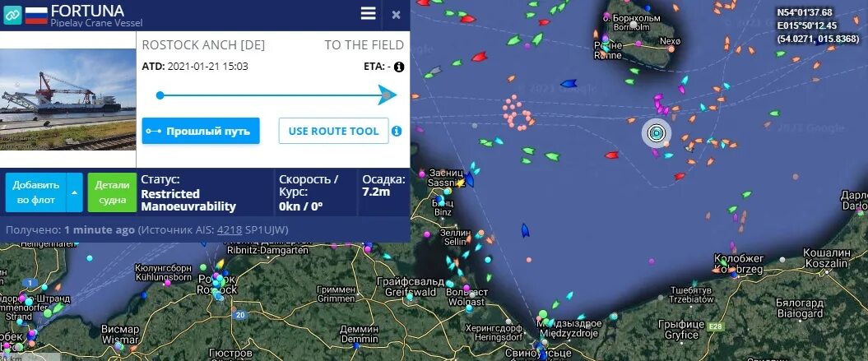Click the Прошлый путь past track button

201,132
